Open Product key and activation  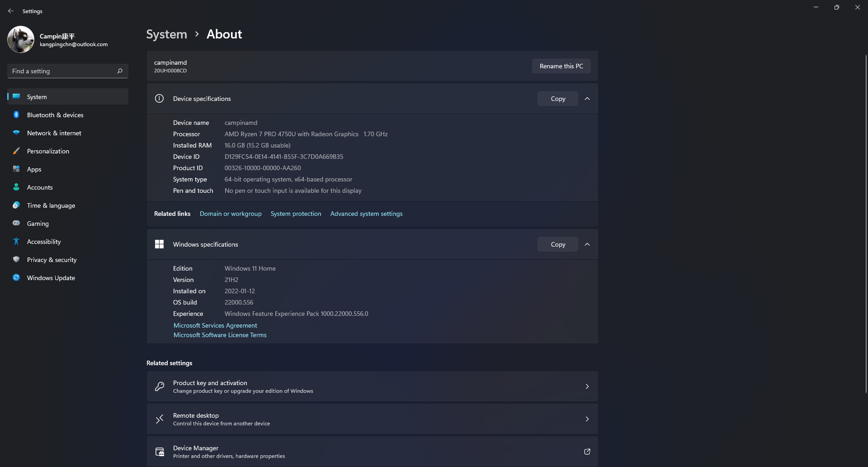point(372,386)
